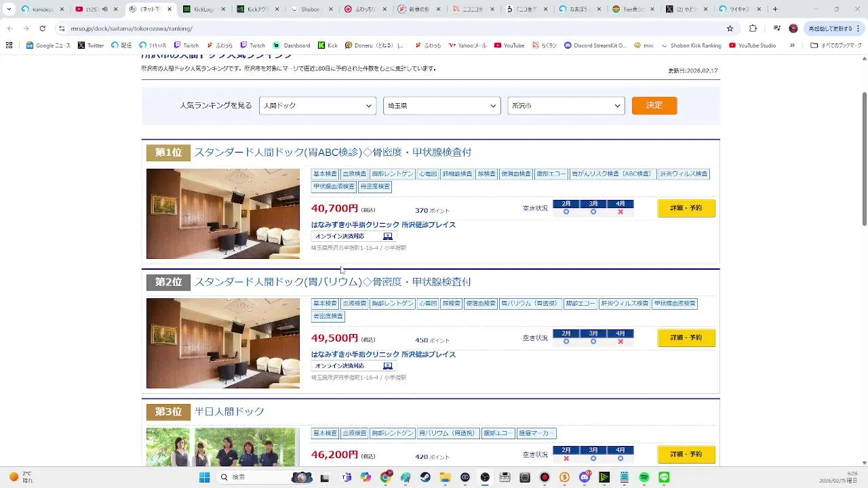
Task: Open a new browser tab with plus icon
Action: (775, 9)
